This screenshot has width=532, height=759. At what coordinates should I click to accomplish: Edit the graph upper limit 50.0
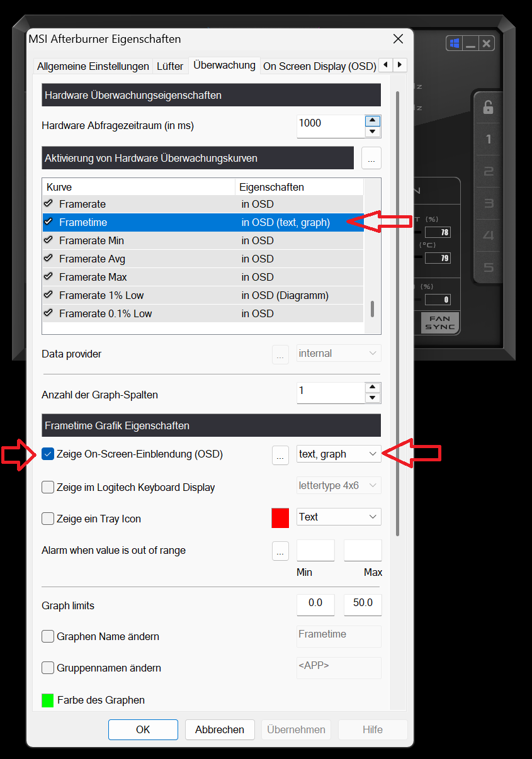tap(363, 605)
